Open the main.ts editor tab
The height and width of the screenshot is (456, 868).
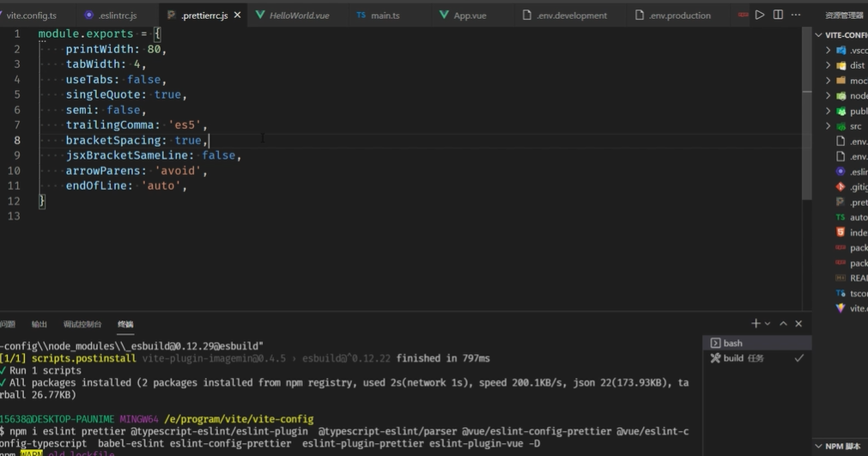coord(384,15)
